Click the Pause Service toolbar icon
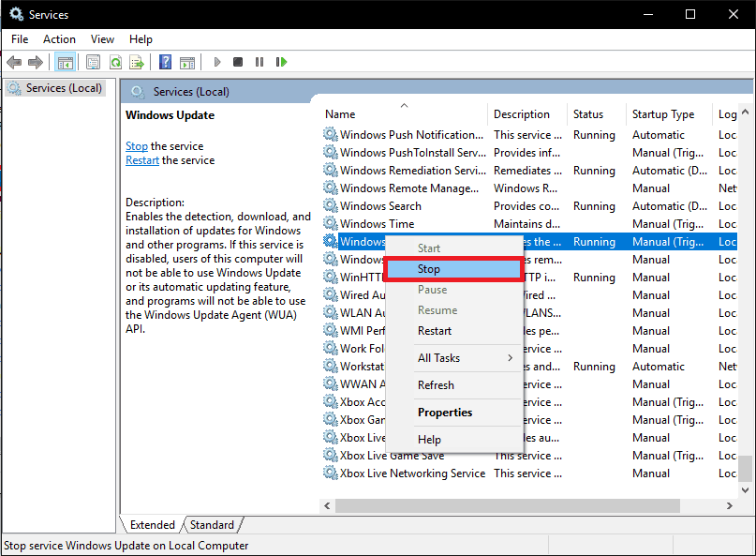 [x=259, y=62]
